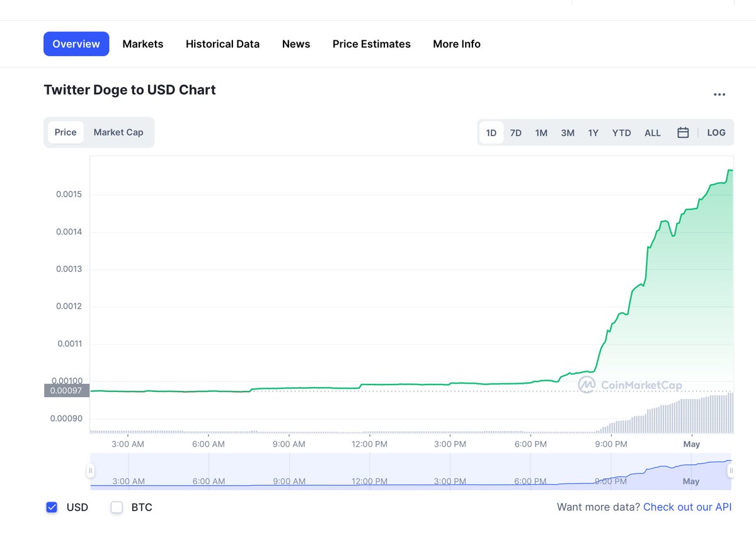Follow the Check out our API link
Screen dimensions: 756x537
tap(687, 507)
